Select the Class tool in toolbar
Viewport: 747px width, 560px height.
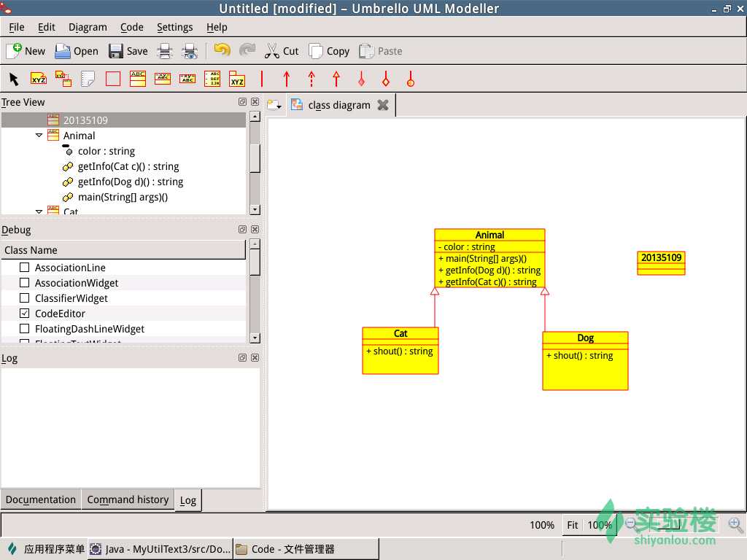138,79
